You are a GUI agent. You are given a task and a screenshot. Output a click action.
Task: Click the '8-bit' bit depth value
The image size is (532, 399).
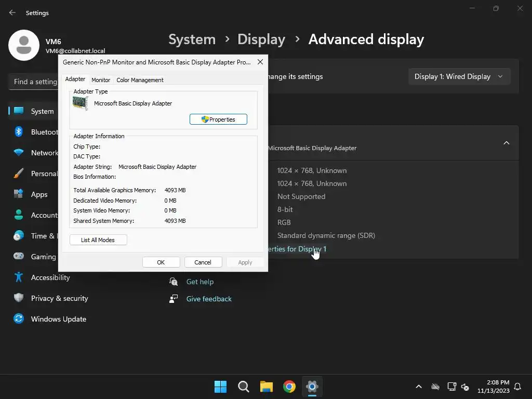pyautogui.click(x=285, y=209)
